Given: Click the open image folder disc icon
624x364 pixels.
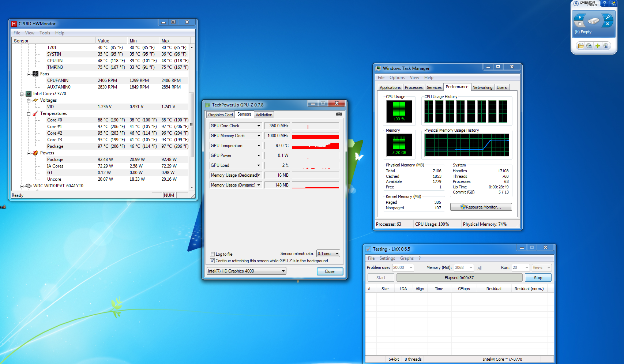Looking at the screenshot, I should click(x=581, y=46).
